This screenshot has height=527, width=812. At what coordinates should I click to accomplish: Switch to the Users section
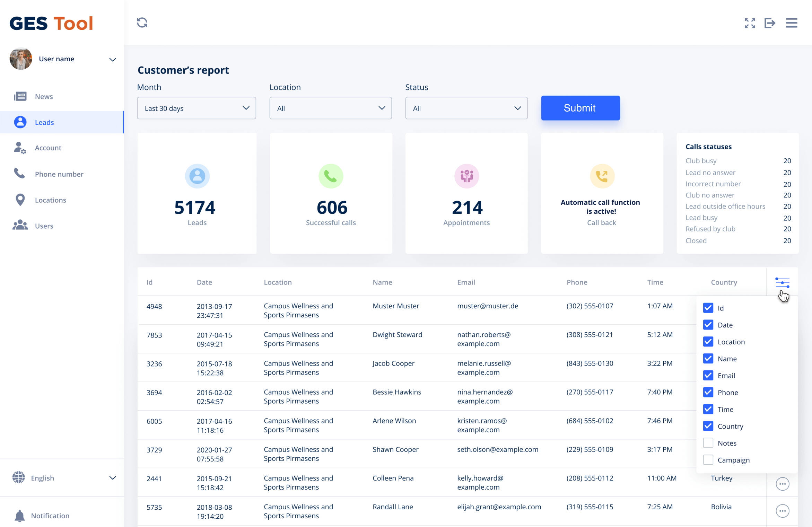point(44,226)
